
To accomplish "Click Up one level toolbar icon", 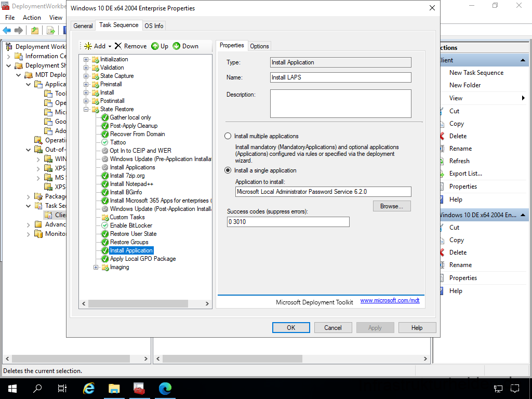I will coord(35,31).
